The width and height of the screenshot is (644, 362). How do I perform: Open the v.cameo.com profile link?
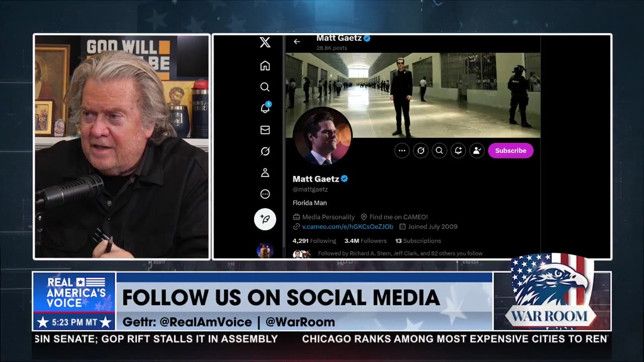click(348, 227)
